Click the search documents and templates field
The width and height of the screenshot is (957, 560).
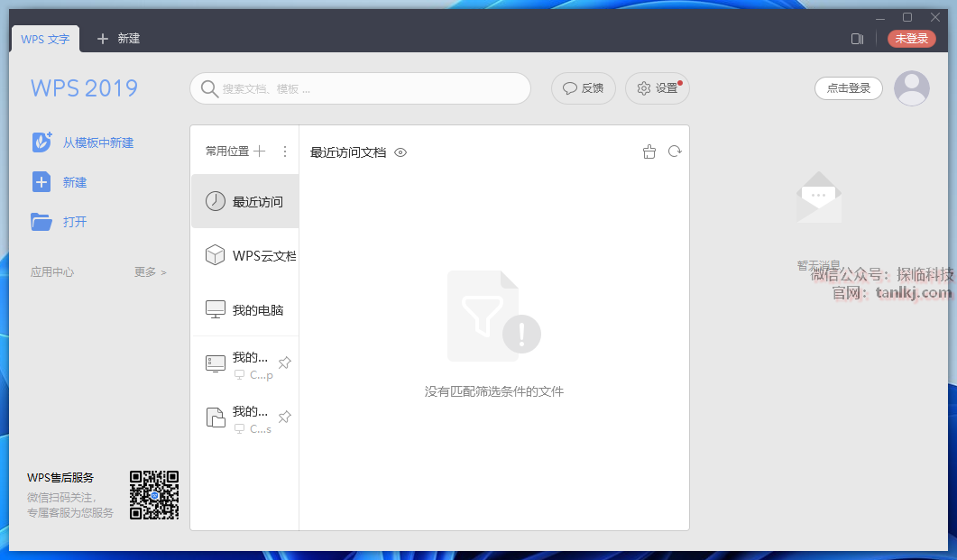pos(361,88)
